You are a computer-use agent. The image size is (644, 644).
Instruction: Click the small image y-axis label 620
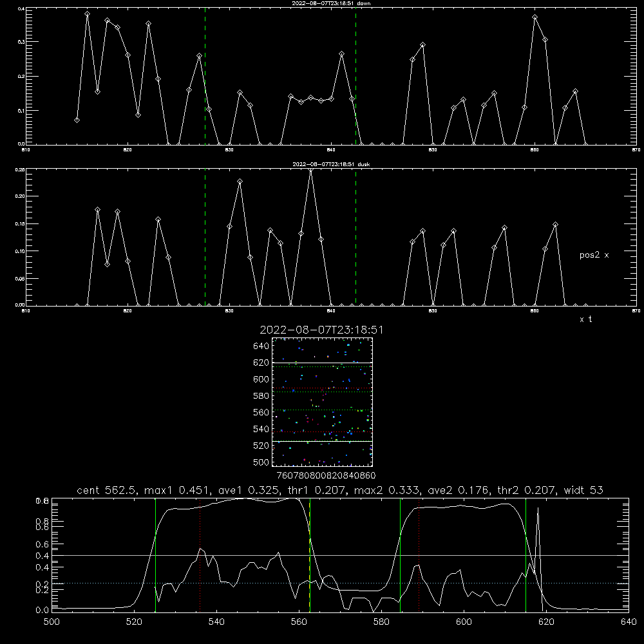[261, 363]
